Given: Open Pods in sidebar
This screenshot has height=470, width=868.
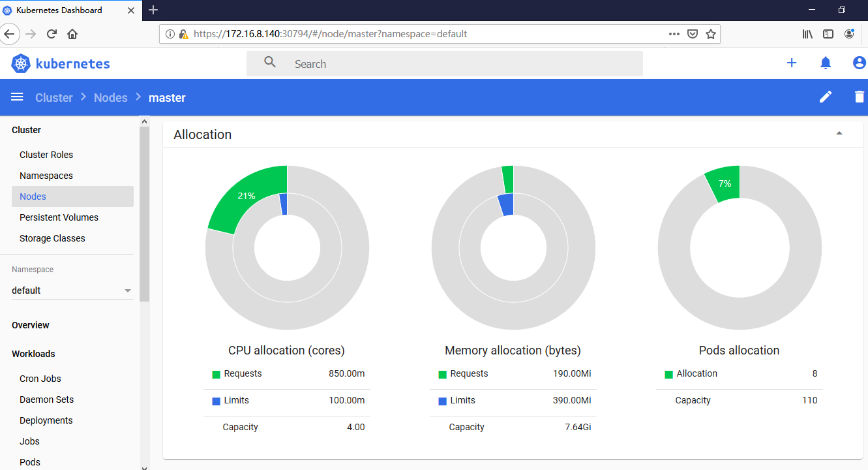Looking at the screenshot, I should [30, 462].
